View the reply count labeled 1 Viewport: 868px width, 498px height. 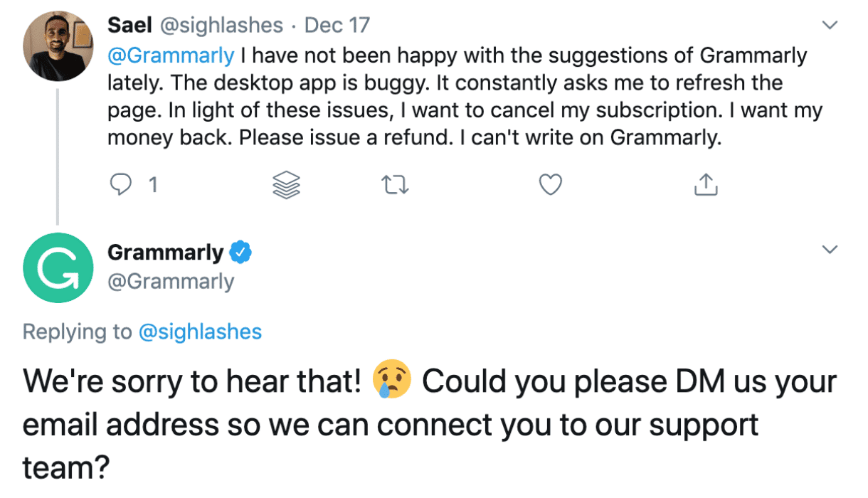[x=152, y=184]
